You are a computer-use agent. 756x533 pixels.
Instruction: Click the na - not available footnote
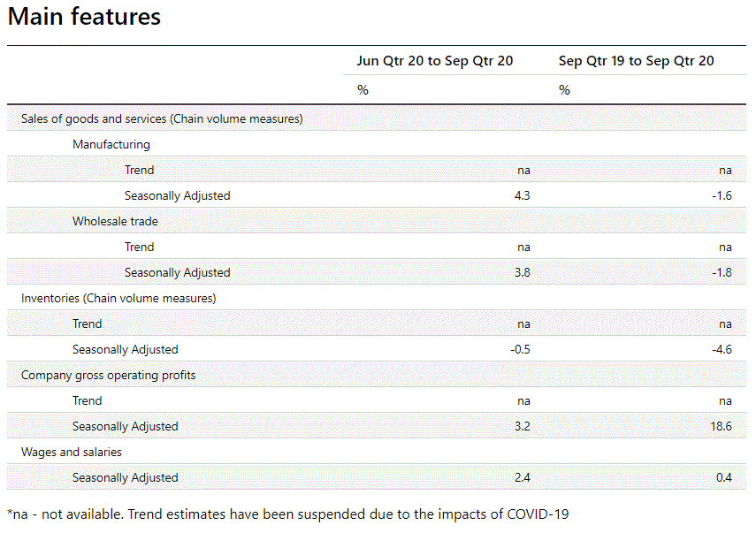point(287,514)
